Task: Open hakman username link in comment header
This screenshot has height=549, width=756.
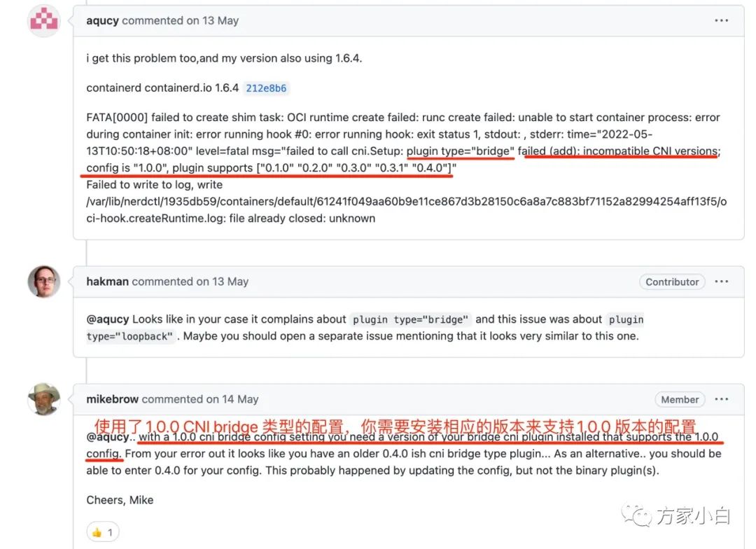Action: point(107,282)
